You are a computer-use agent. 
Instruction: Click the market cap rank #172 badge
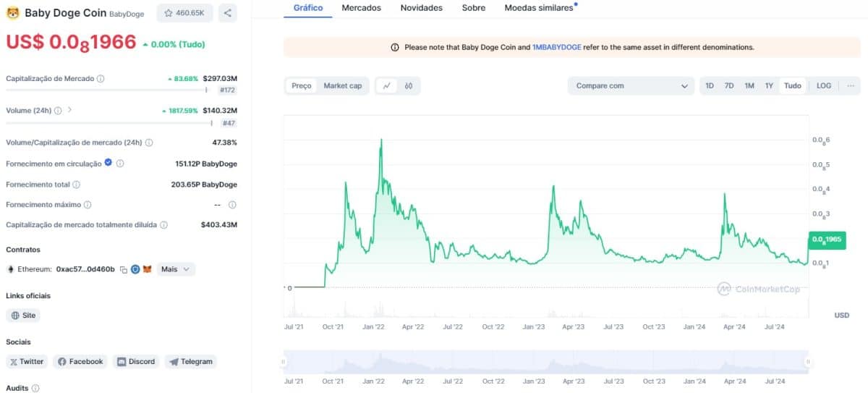click(x=228, y=90)
